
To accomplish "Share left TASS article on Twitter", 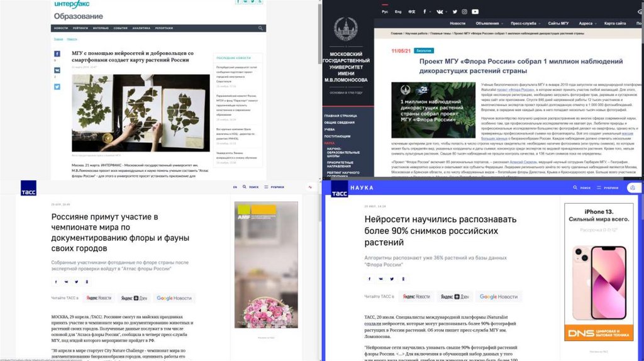I will point(76,282).
